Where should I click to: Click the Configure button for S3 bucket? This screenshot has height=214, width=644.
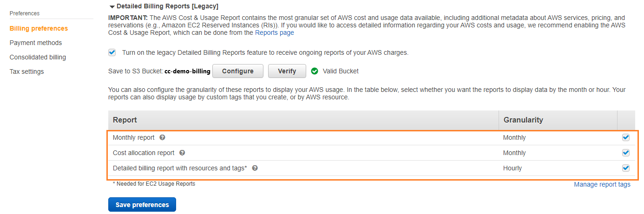(238, 71)
